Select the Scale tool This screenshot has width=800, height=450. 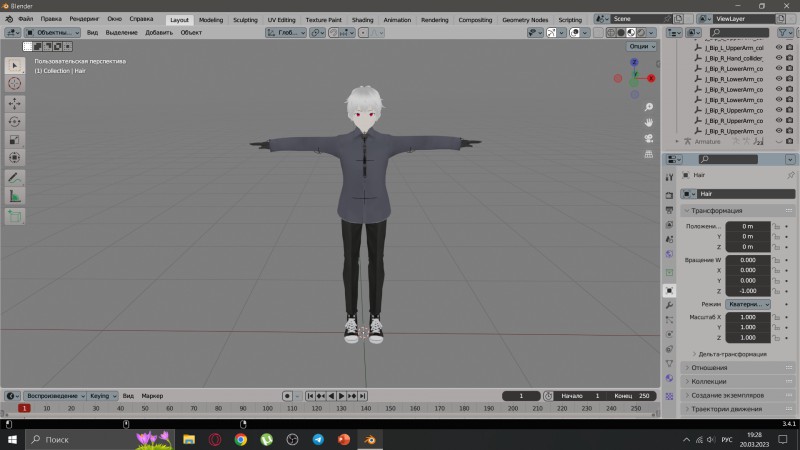pyautogui.click(x=14, y=139)
